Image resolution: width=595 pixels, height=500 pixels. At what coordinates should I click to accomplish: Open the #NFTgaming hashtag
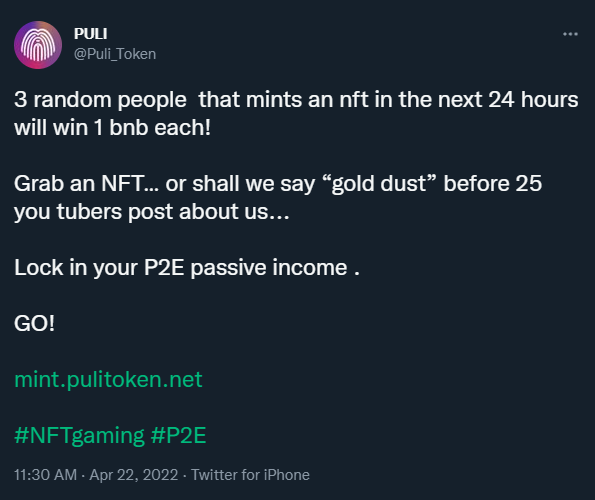click(79, 435)
